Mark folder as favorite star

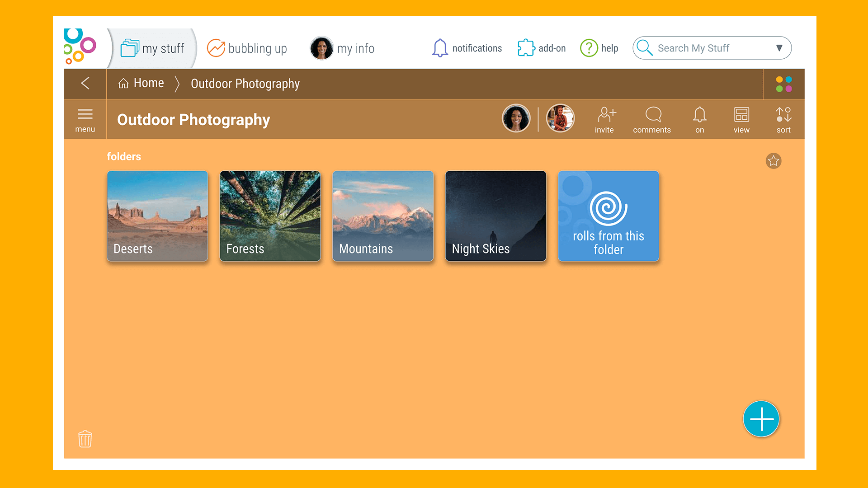pos(774,161)
